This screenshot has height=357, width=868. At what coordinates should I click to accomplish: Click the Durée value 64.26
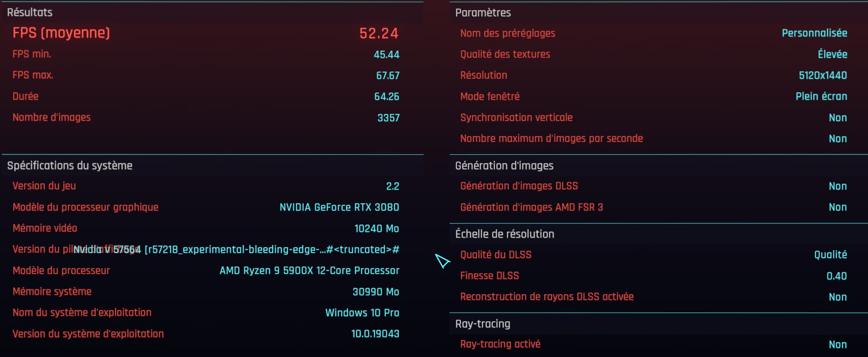tap(387, 96)
